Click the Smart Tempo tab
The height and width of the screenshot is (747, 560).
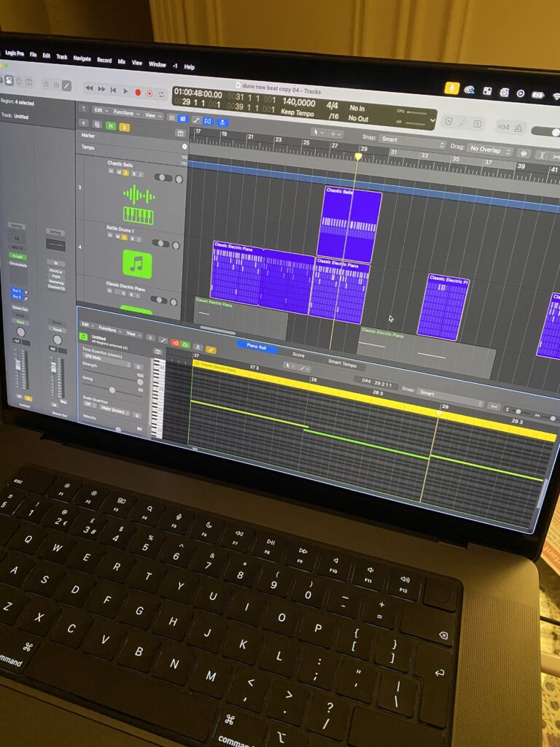342,363
